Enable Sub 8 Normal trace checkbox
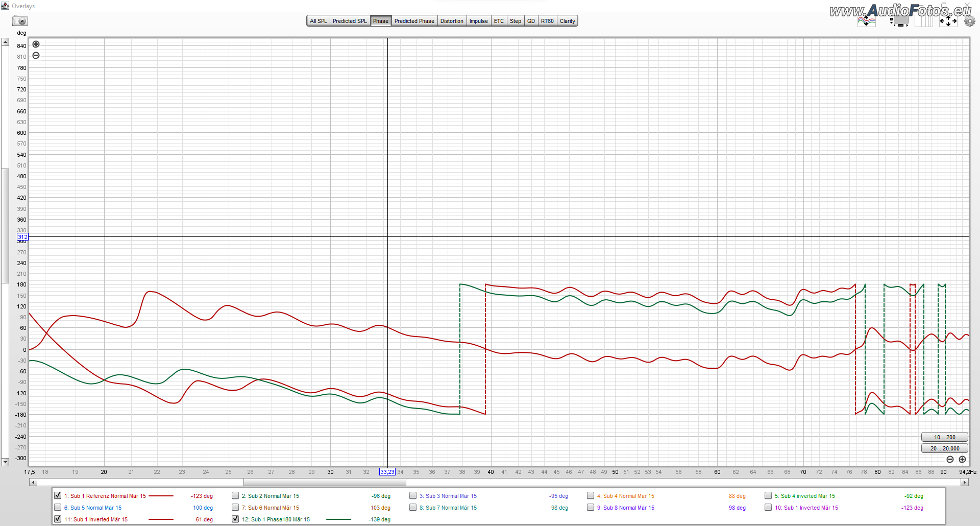Viewport: 980px width, 526px height. [x=591, y=507]
